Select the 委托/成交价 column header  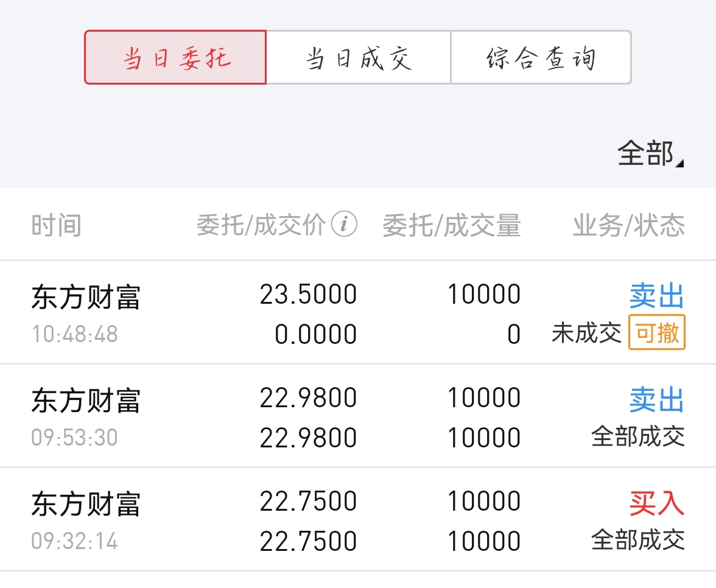click(x=261, y=225)
